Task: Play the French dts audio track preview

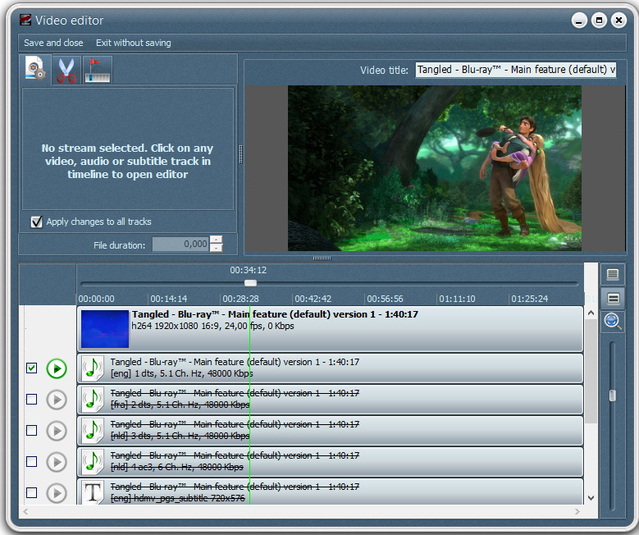Action: [x=57, y=400]
